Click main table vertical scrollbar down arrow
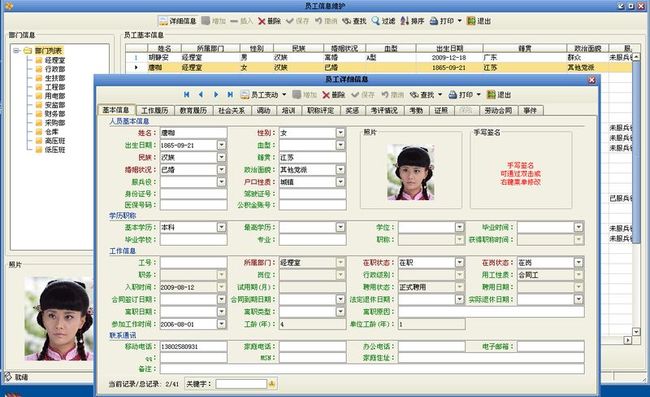 [x=636, y=331]
